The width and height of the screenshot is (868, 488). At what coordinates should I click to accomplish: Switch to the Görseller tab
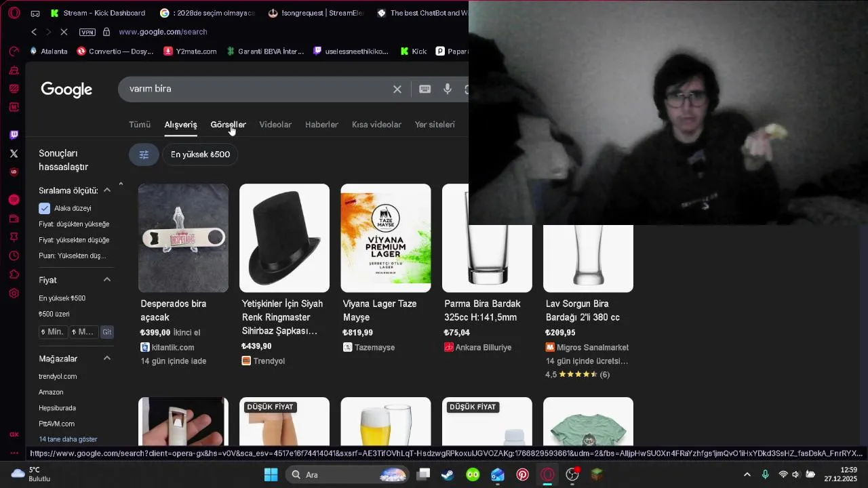(228, 125)
